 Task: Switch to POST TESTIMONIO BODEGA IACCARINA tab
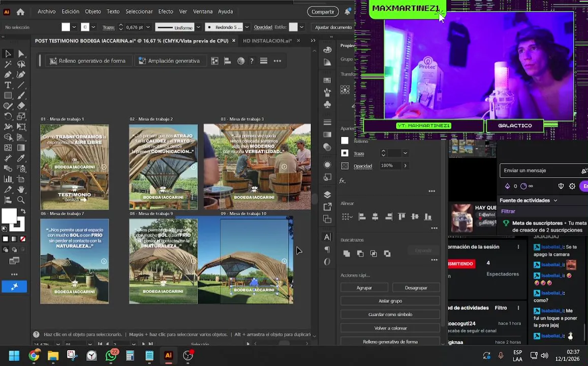[132, 41]
